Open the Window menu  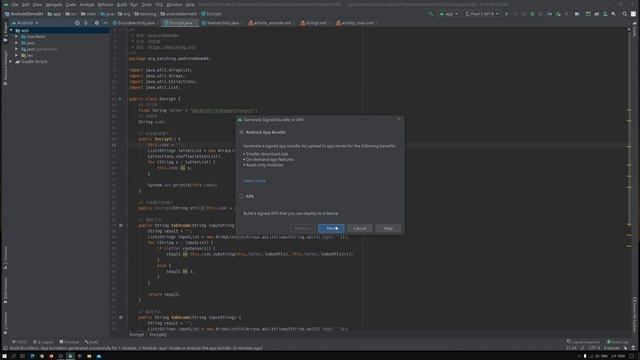coord(174,4)
